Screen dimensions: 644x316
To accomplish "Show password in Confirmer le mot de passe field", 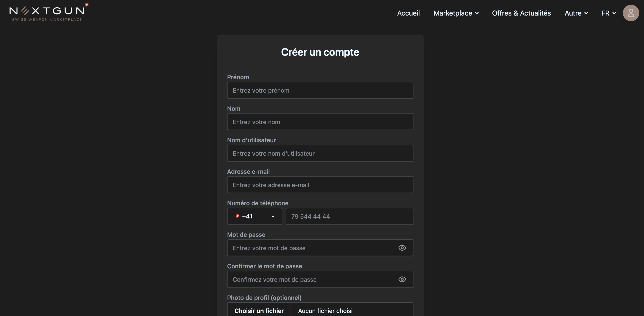I will tap(402, 279).
